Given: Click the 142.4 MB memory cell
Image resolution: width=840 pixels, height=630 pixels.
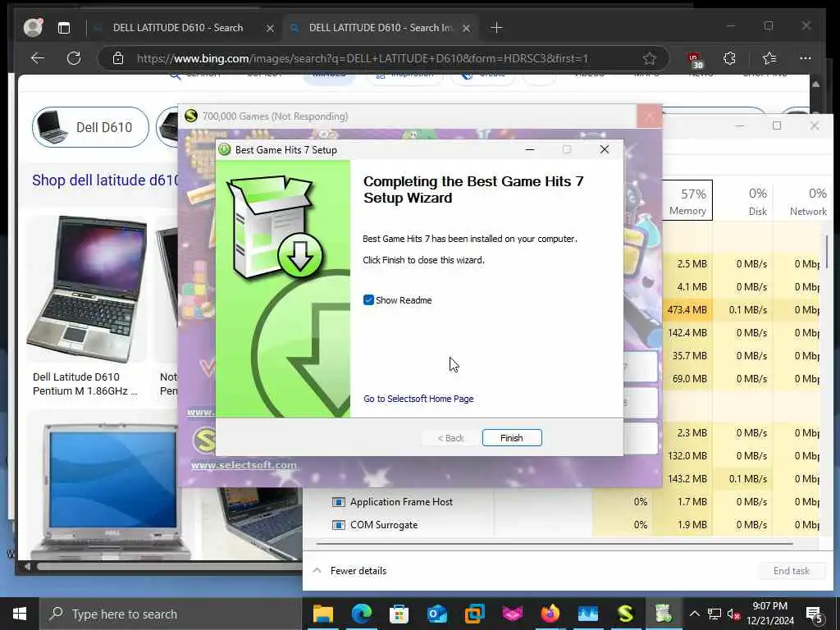Looking at the screenshot, I should tap(687, 333).
